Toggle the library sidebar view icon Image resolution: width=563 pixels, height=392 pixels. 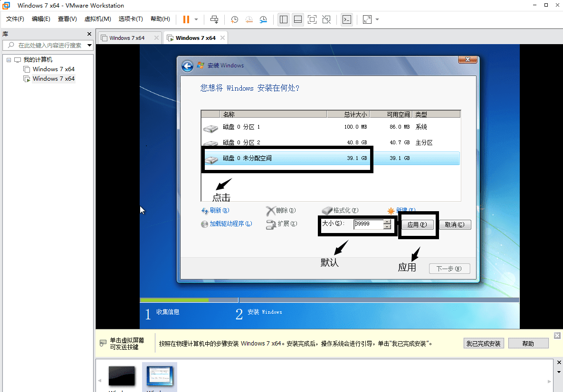point(284,19)
